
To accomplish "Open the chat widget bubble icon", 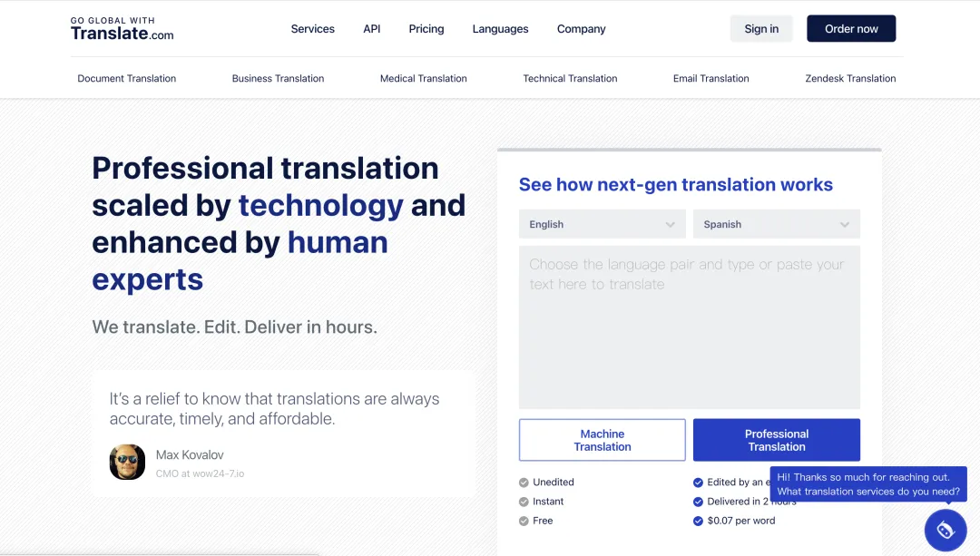I will [x=945, y=530].
